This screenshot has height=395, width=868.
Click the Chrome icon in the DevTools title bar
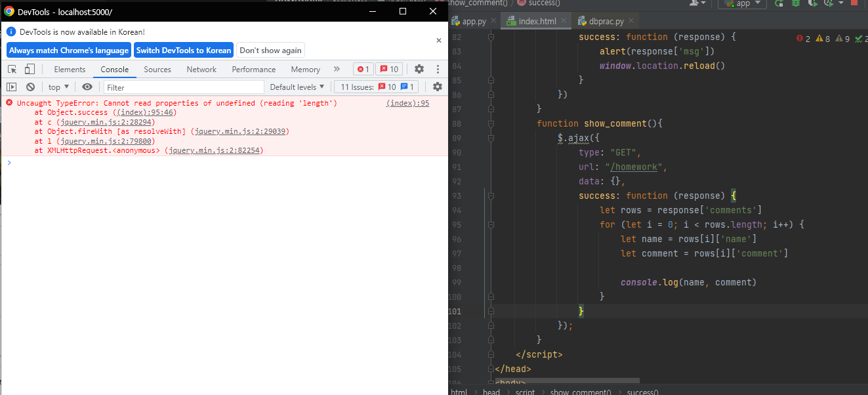pyautogui.click(x=9, y=11)
